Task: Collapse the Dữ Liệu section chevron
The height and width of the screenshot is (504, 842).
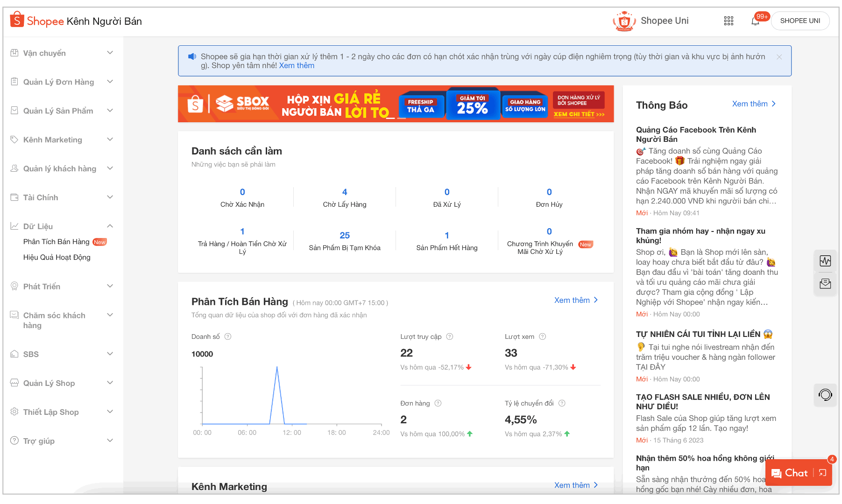Action: (x=110, y=226)
